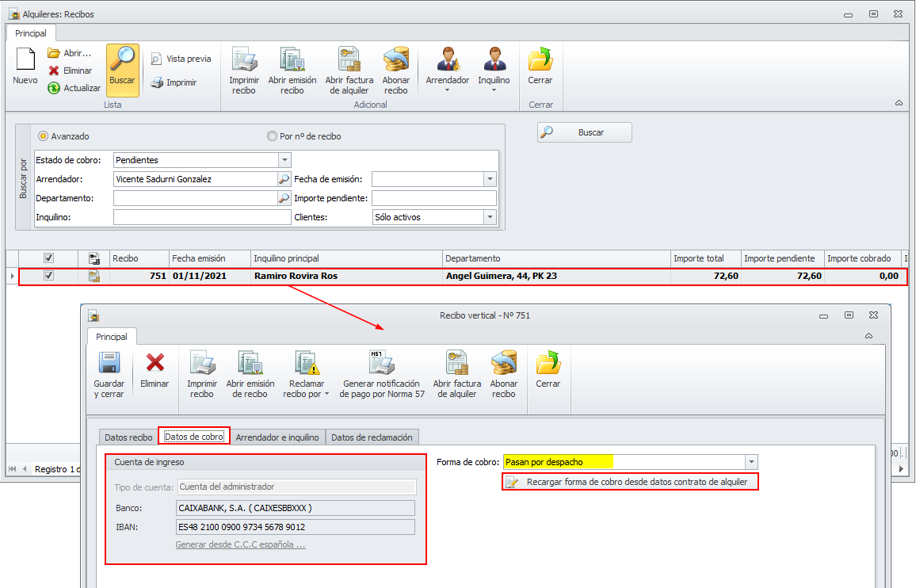Click the Fecha emisión column header
The image size is (916, 588).
tap(210, 258)
